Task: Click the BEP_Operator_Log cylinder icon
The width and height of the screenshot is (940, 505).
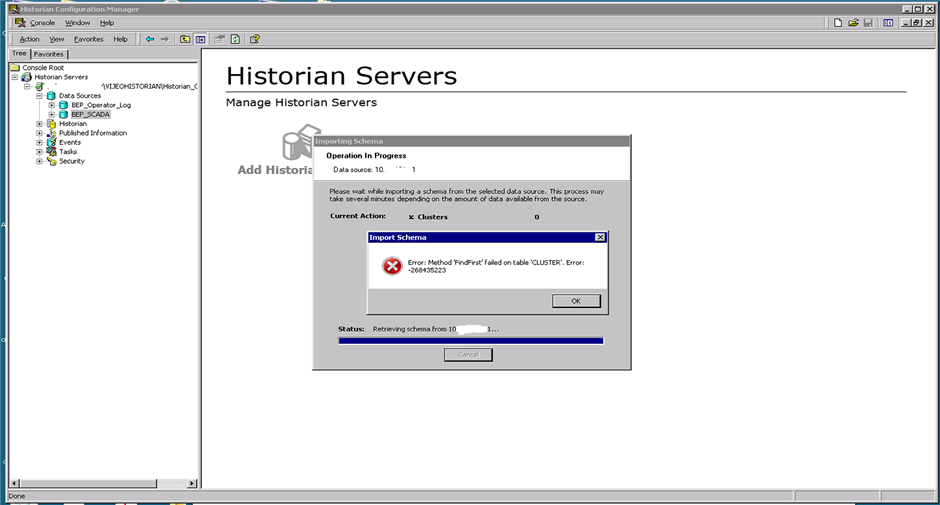Action: [64, 105]
